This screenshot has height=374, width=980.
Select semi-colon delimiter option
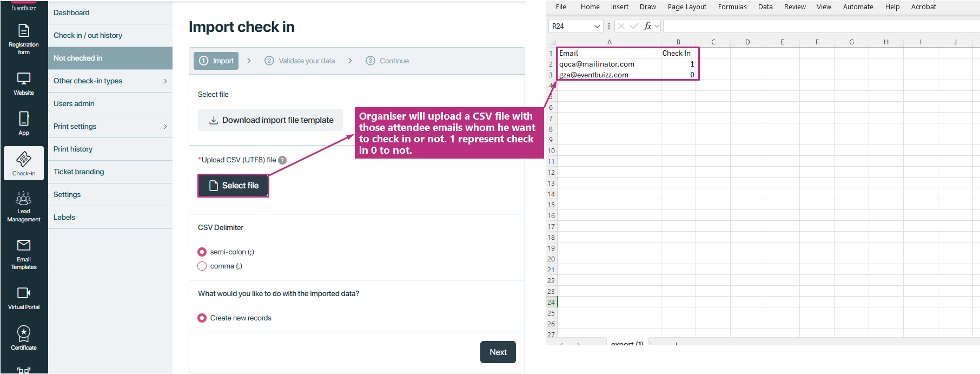tap(202, 252)
